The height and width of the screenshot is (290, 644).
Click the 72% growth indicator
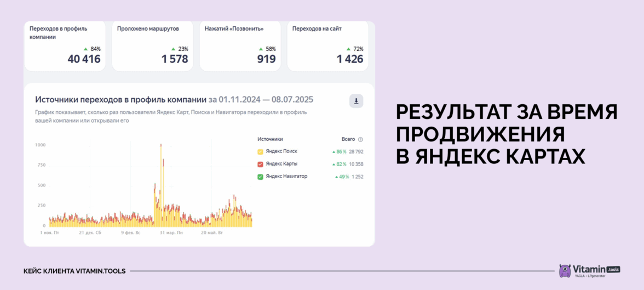355,49
